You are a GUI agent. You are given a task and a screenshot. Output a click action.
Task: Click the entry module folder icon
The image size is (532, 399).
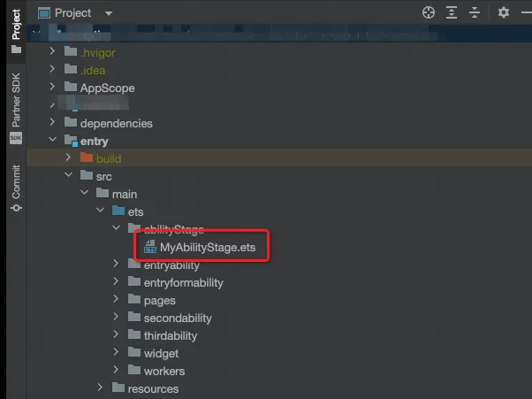tap(72, 140)
